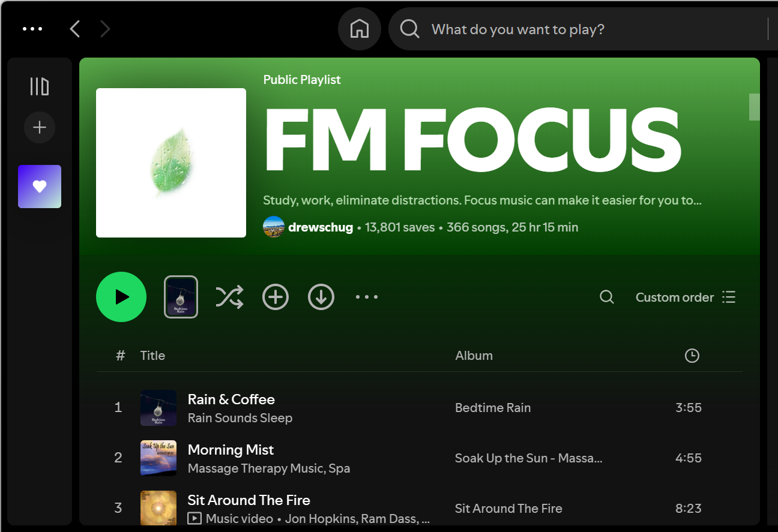Open the Custom order sort dropdown
The image size is (778, 532).
[686, 297]
